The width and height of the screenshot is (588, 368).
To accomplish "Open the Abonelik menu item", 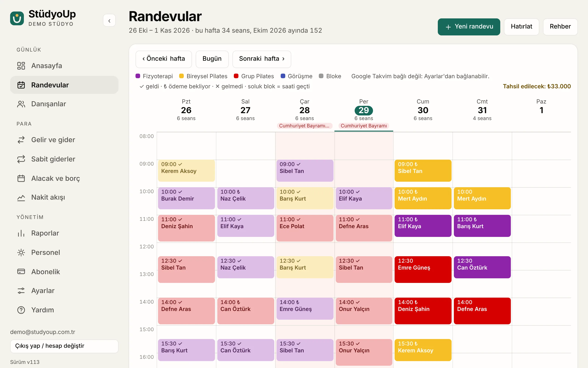I will pyautogui.click(x=64, y=272).
